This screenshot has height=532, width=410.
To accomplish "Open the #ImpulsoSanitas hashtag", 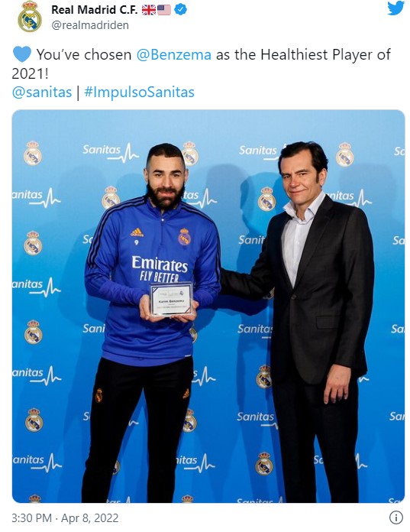I will 139,92.
